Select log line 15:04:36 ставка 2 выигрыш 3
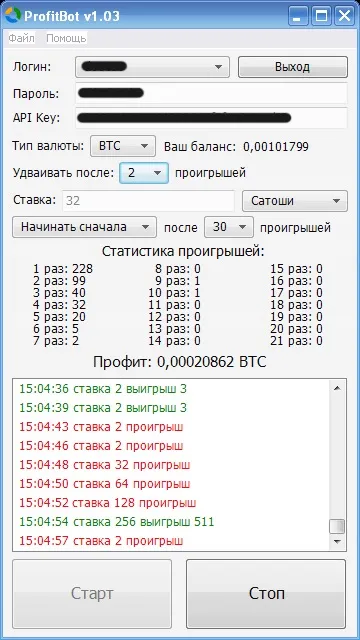Image resolution: width=360 pixels, height=640 pixels. coord(103,389)
